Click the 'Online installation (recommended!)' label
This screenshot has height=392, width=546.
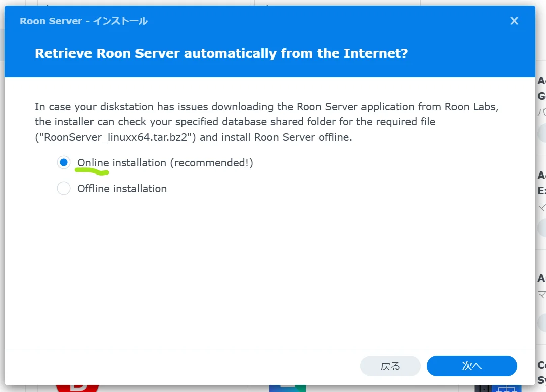point(165,163)
